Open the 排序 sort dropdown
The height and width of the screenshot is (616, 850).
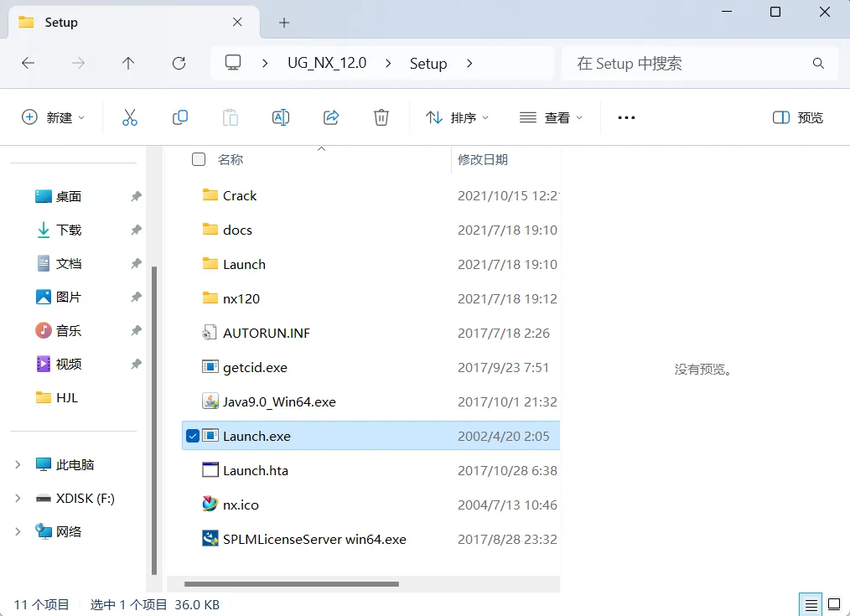tap(458, 117)
